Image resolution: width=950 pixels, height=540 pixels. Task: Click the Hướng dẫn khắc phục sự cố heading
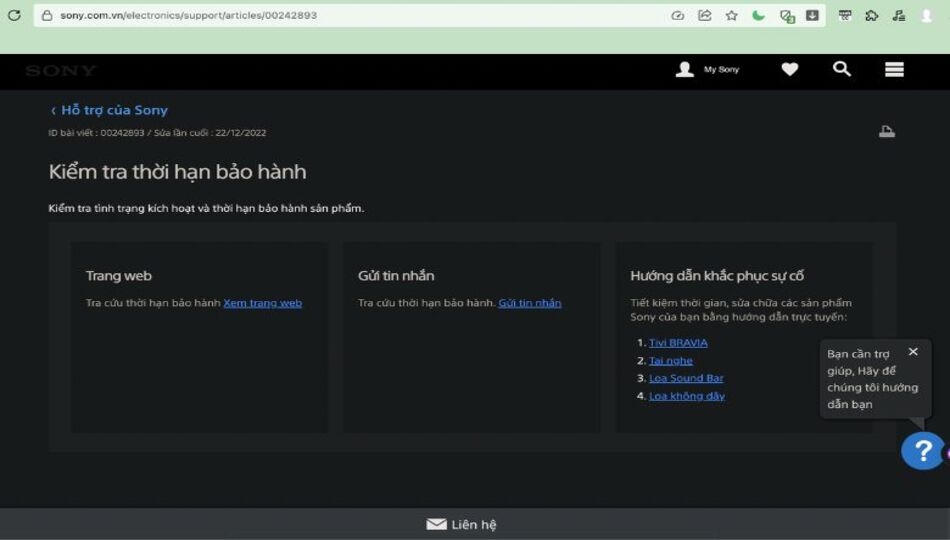[x=717, y=276]
